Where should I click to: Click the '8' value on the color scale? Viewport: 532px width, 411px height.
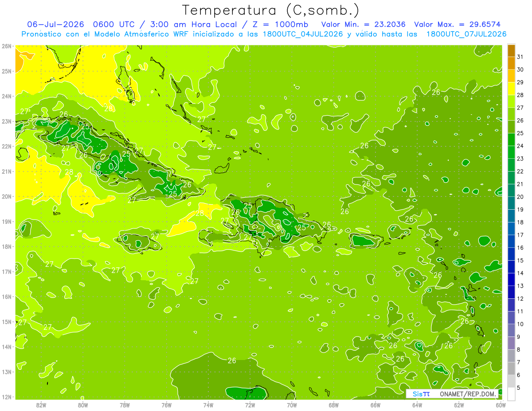coord(519,349)
